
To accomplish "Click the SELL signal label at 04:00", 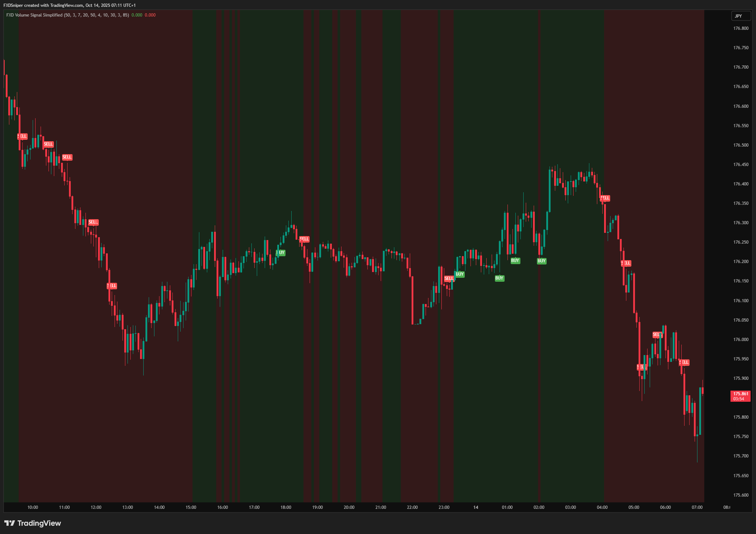I will tap(605, 198).
